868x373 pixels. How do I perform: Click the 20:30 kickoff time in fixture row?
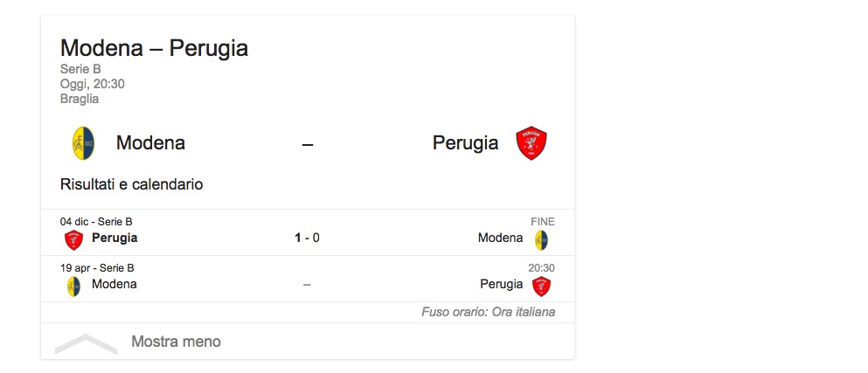point(541,268)
